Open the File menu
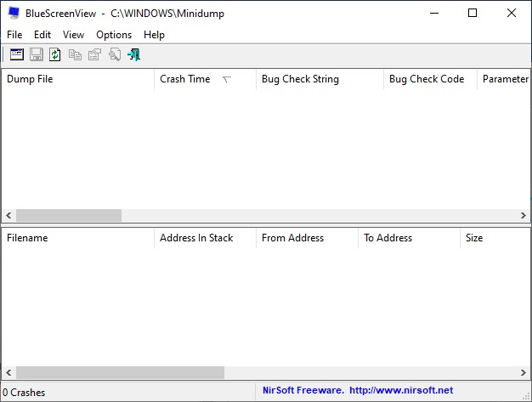Viewport: 532px width, 402px height. tap(14, 35)
